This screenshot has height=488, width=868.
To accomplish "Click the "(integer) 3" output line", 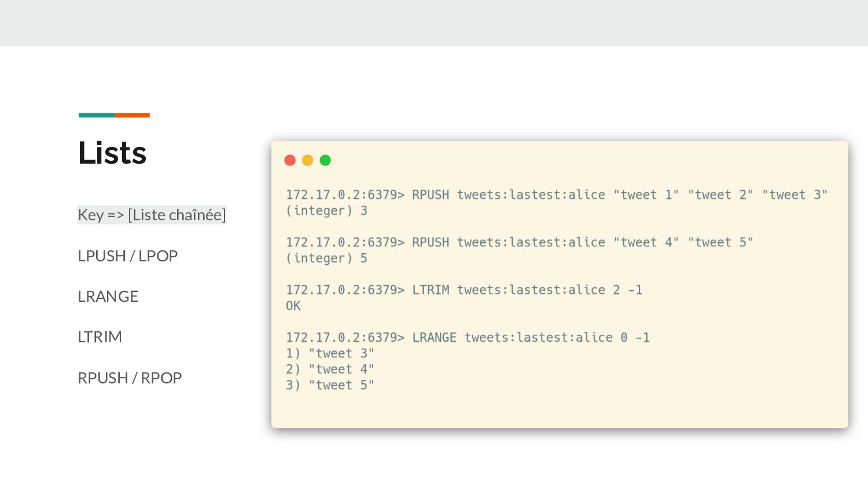I will point(326,211).
